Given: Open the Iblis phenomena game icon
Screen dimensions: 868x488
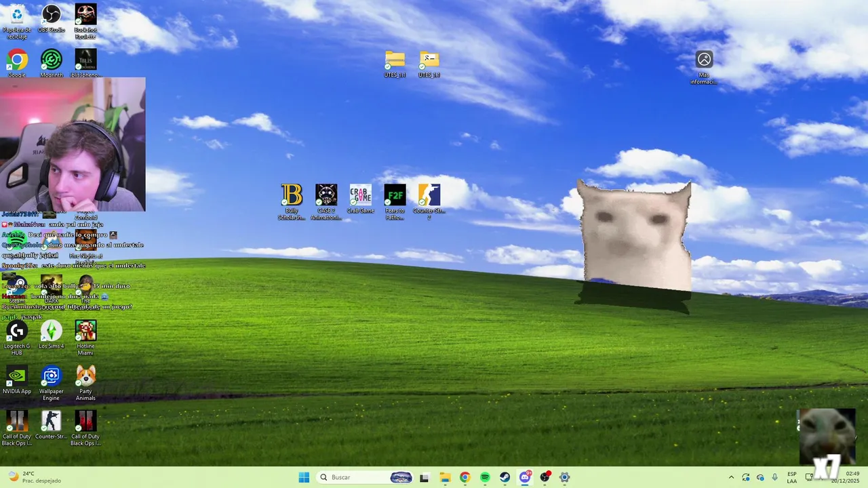Looking at the screenshot, I should click(85, 63).
